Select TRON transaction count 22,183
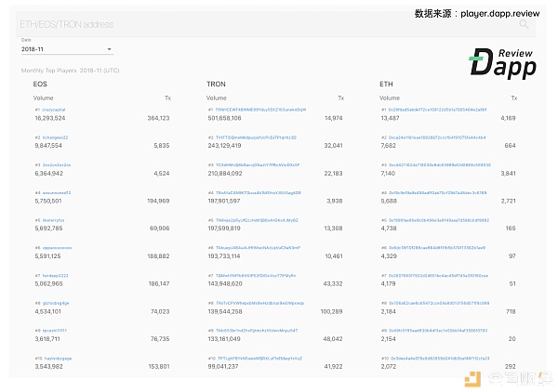This screenshot has height=392, width=558. point(333,173)
